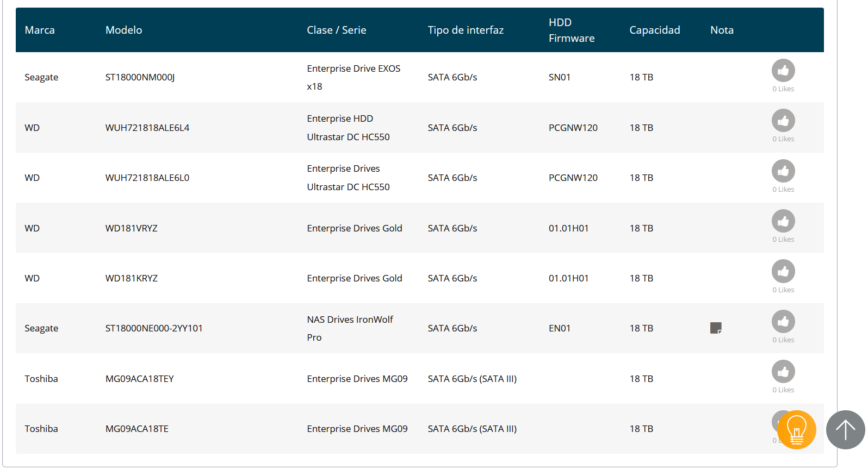Like the IronWolf Pro ST18000NE000-2YY101
868x470 pixels.
pos(783,322)
